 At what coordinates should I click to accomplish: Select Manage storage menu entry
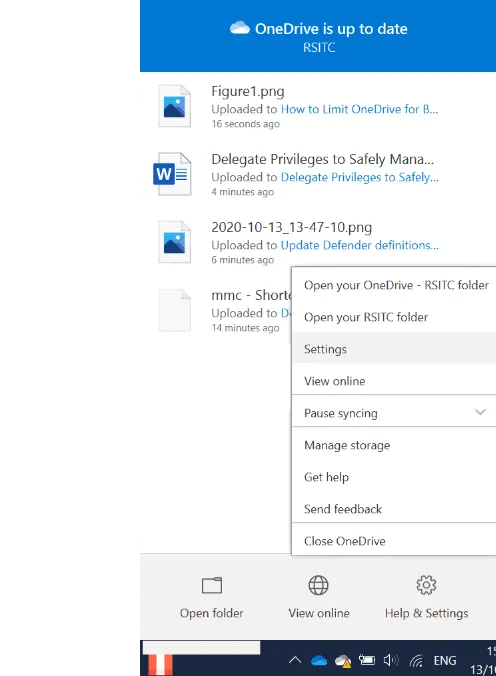(394, 445)
